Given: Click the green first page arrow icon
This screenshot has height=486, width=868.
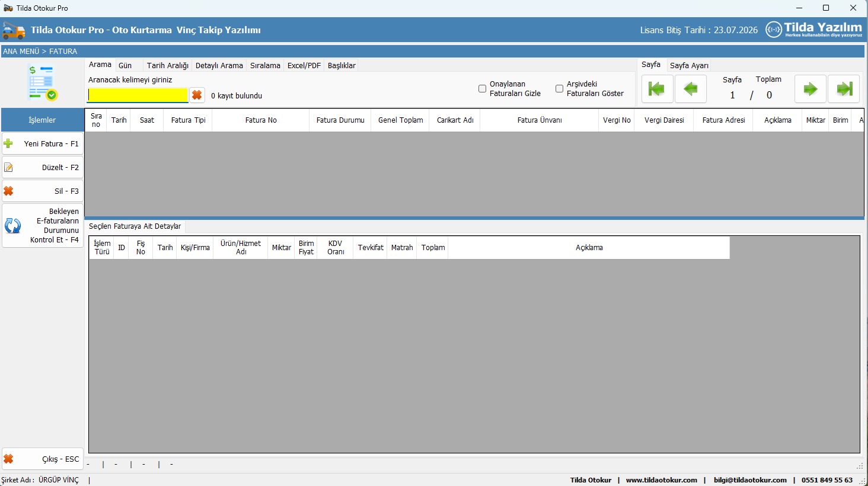Looking at the screenshot, I should tap(657, 89).
